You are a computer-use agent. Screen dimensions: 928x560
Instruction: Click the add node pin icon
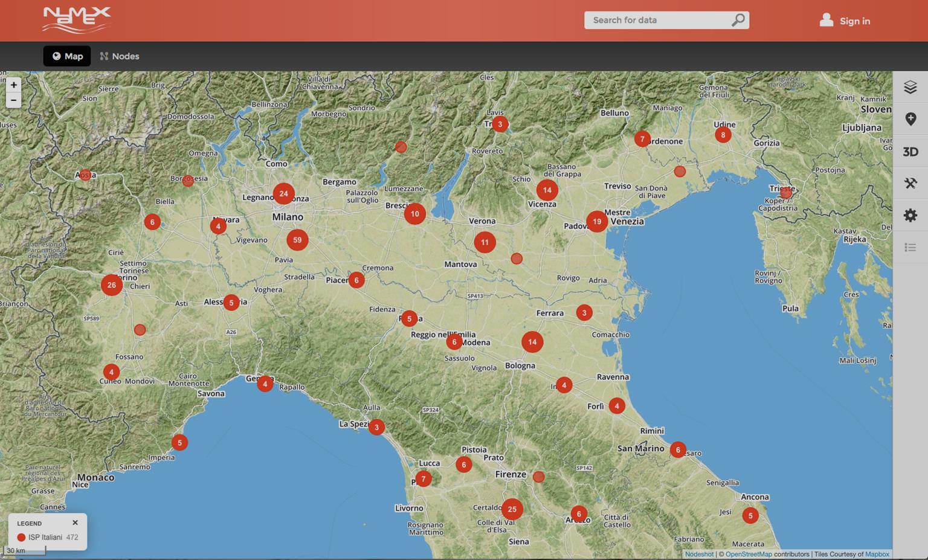910,119
